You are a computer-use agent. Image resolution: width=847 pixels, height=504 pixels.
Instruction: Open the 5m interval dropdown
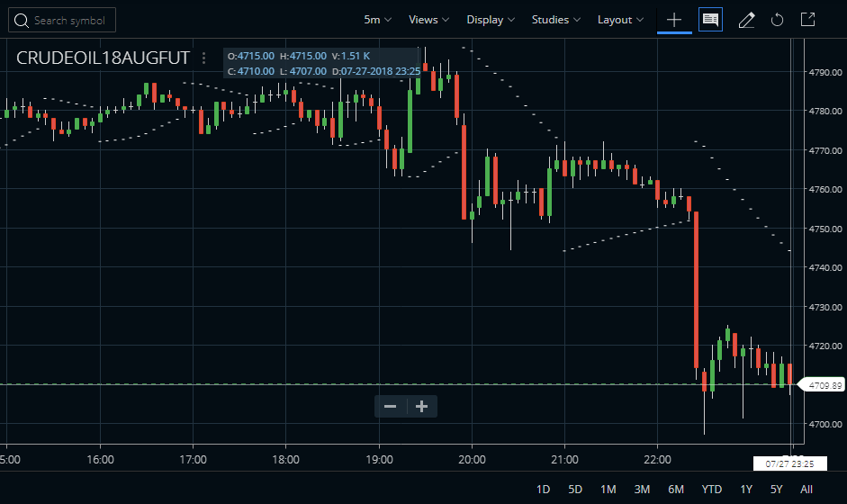pos(377,20)
